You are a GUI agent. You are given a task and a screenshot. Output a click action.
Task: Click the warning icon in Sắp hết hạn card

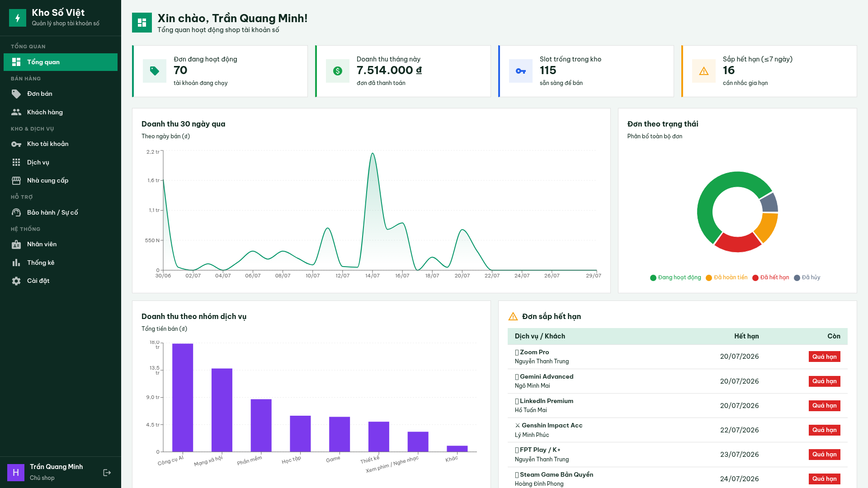coord(704,71)
